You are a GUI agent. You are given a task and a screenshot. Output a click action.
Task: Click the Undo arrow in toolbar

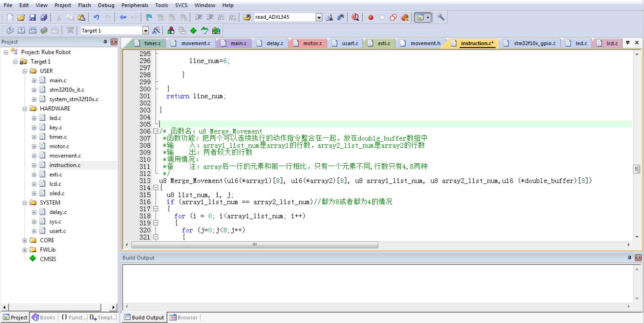point(96,17)
